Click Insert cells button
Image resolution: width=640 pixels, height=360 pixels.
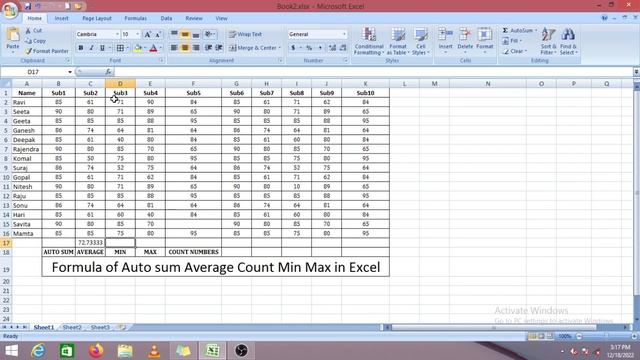pyautogui.click(x=446, y=40)
